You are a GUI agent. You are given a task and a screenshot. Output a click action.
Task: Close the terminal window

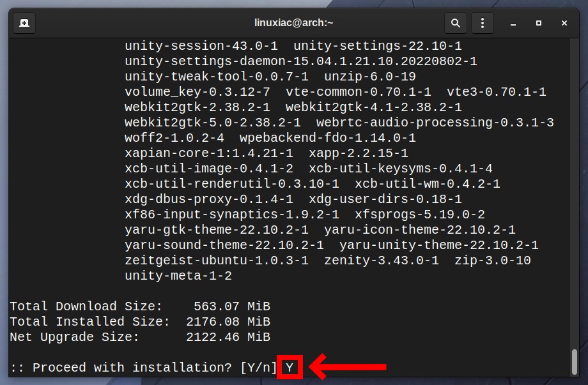point(564,23)
